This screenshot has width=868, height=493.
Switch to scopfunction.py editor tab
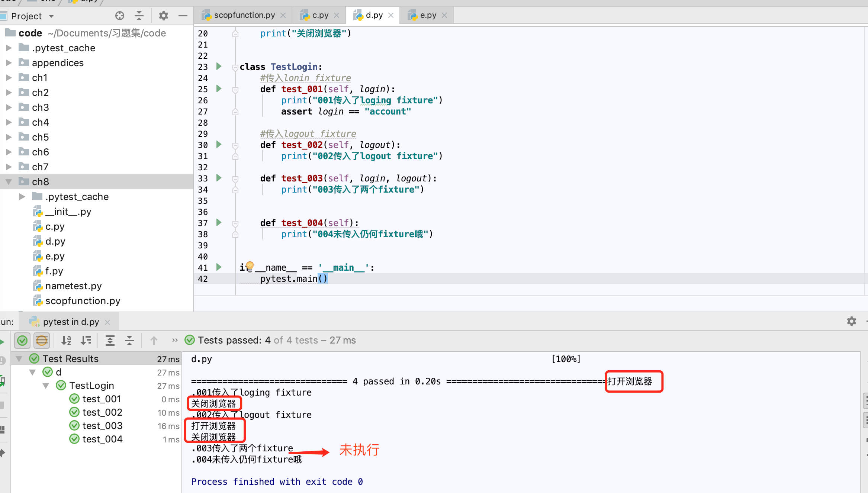tap(244, 15)
